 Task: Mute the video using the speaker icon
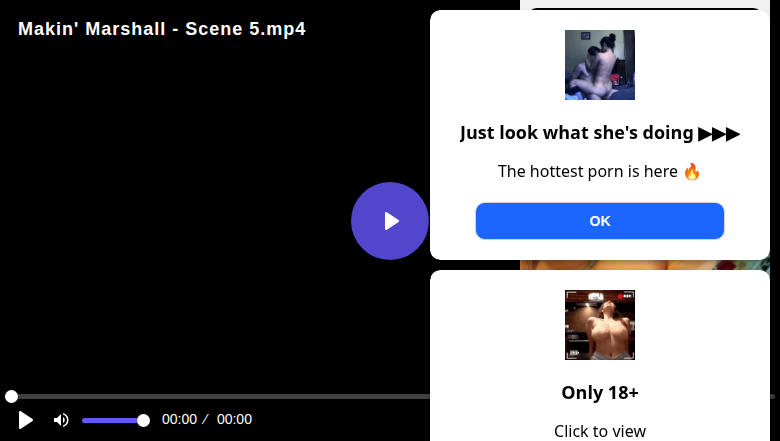[61, 420]
